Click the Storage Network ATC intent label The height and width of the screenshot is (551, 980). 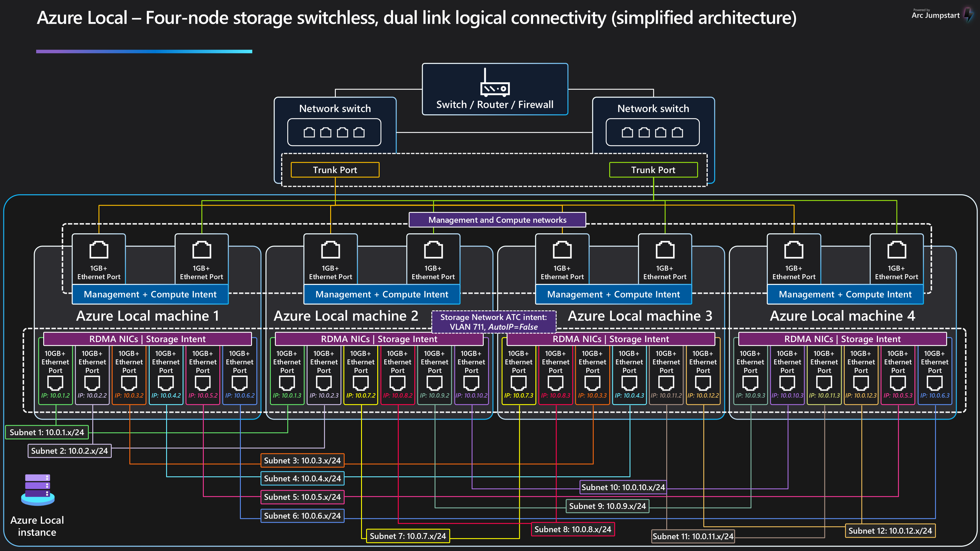pyautogui.click(x=493, y=322)
